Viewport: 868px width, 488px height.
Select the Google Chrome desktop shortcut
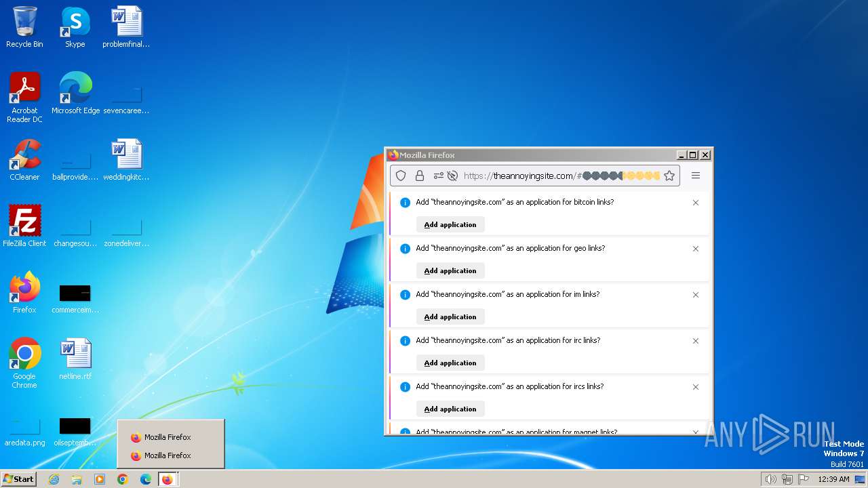24,364
